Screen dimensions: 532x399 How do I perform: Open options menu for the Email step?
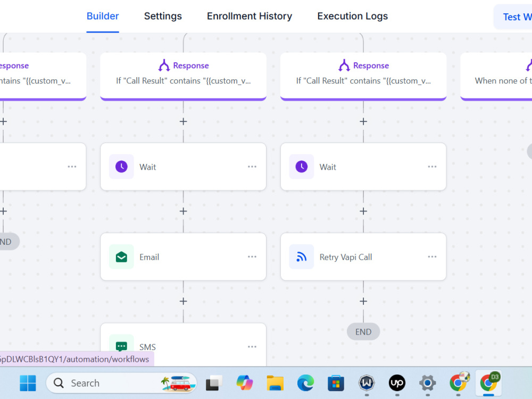point(252,257)
